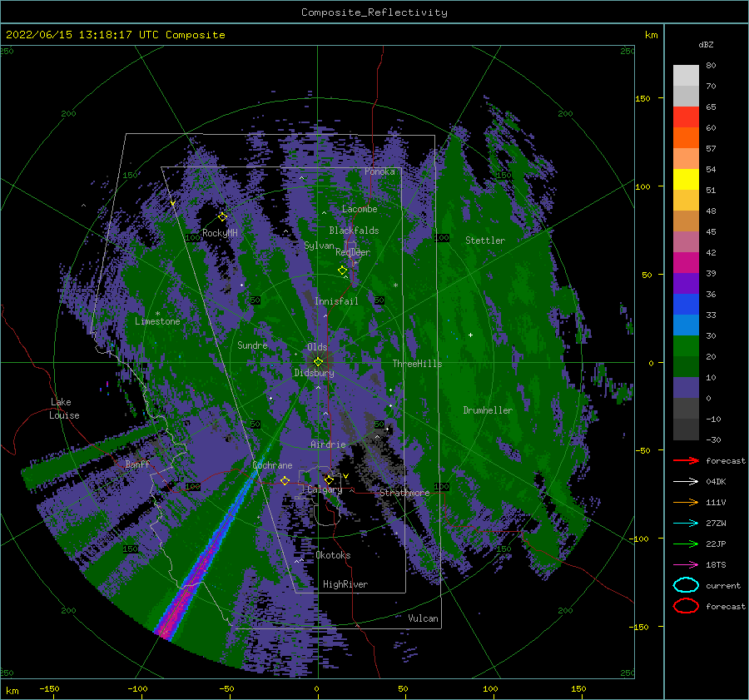Click the cyan 'current' ellipse legend icon
Viewport: 749px width, 700px height.
click(686, 585)
